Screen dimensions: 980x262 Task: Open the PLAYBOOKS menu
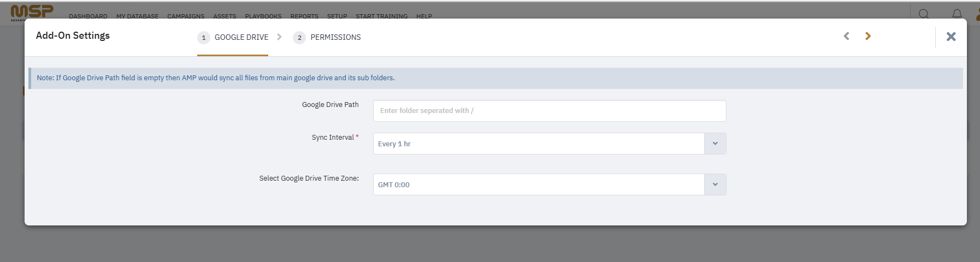(x=263, y=16)
